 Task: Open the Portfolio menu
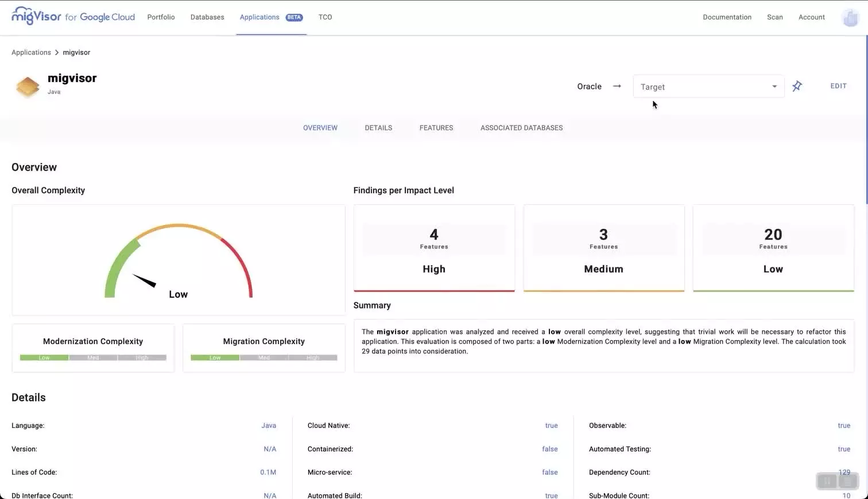point(161,17)
